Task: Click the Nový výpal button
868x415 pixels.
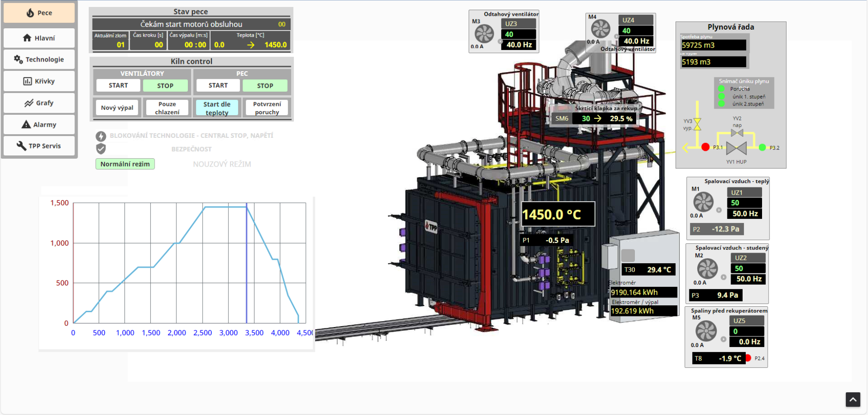Action: pyautogui.click(x=117, y=108)
